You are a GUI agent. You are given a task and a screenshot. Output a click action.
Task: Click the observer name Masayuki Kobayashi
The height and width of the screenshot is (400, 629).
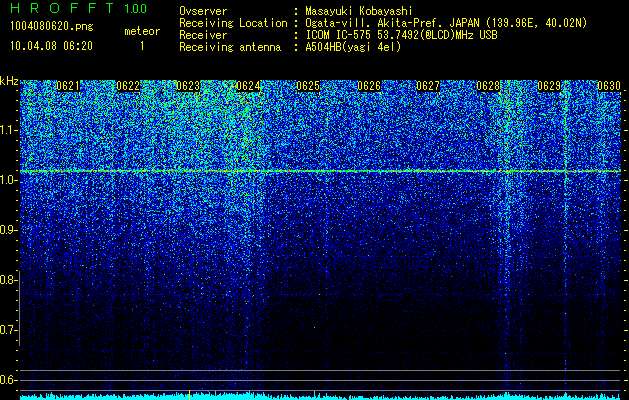click(359, 11)
